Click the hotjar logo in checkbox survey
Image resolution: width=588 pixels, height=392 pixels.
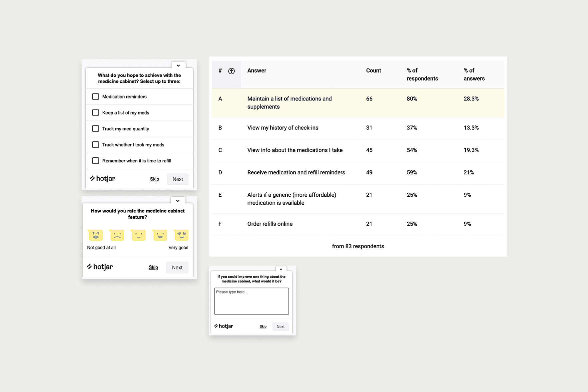click(x=103, y=178)
